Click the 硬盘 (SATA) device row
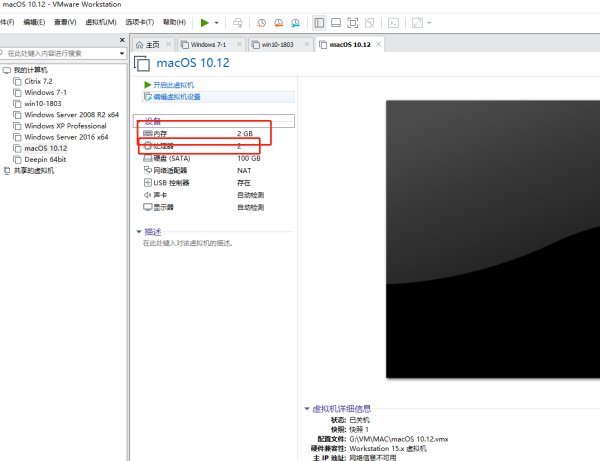600x461 pixels. tap(216, 158)
